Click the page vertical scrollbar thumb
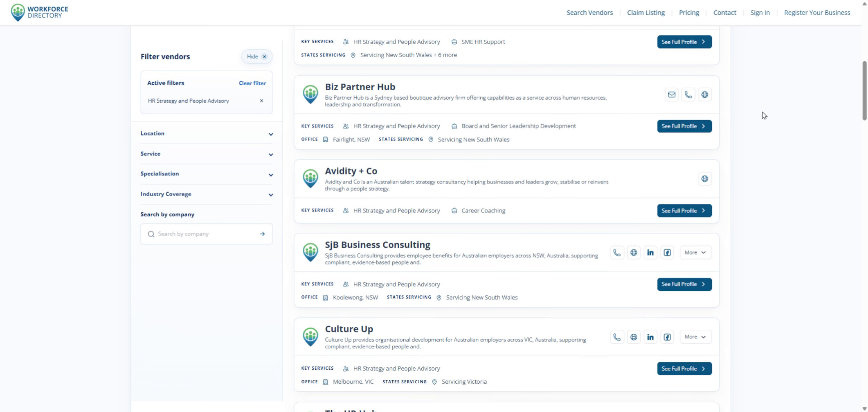The image size is (868, 412). point(864,91)
